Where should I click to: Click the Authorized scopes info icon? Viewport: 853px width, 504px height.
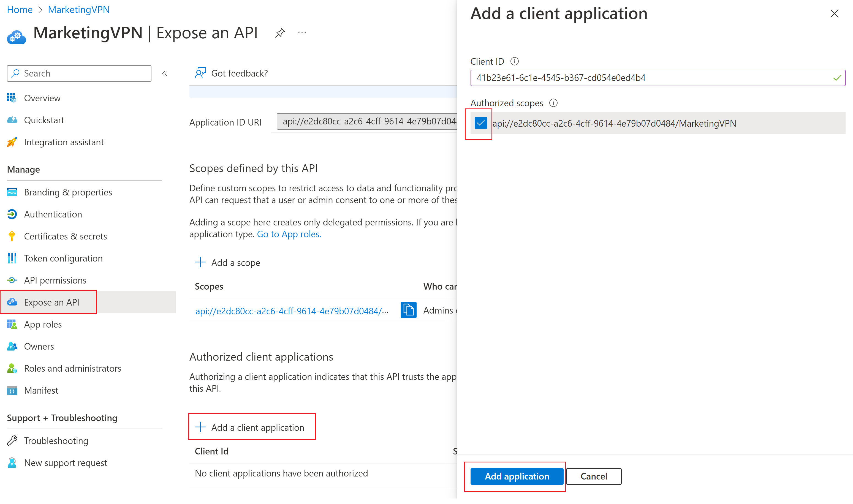point(553,103)
